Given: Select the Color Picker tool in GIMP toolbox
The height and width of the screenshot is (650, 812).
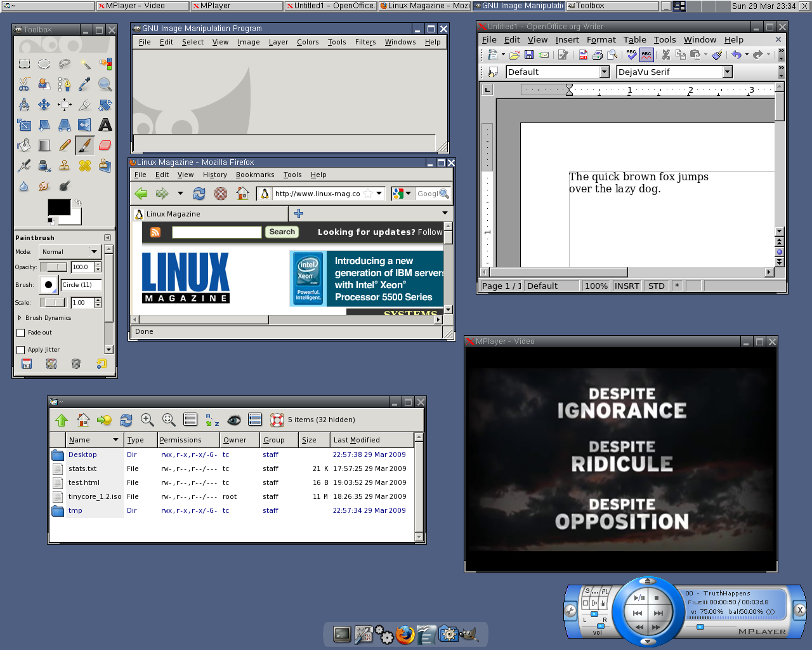Looking at the screenshot, I should pyautogui.click(x=84, y=84).
